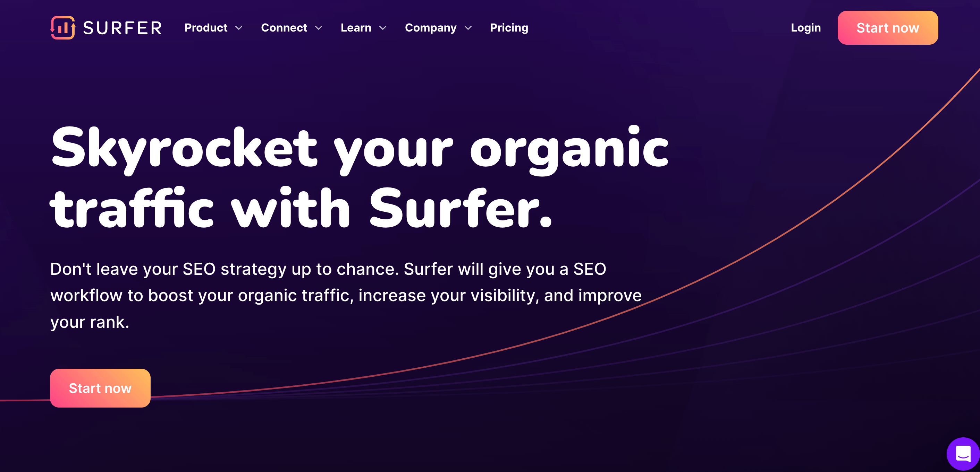Navigate to the Pricing page
Image resolution: width=980 pixels, height=472 pixels.
[508, 27]
